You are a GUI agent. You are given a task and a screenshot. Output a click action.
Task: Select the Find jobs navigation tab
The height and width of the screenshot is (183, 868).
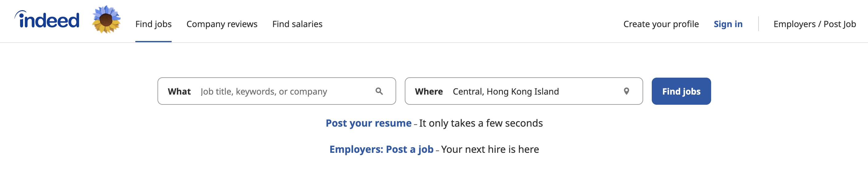tap(153, 24)
